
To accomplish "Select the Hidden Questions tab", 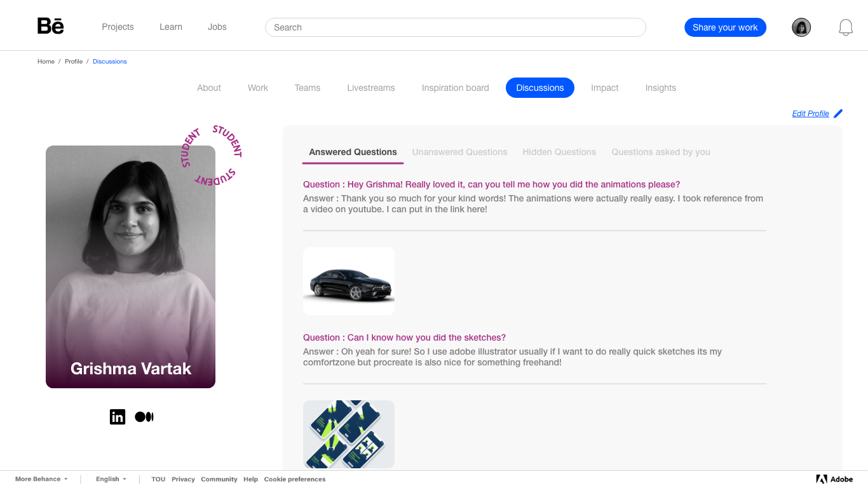I will (x=559, y=152).
